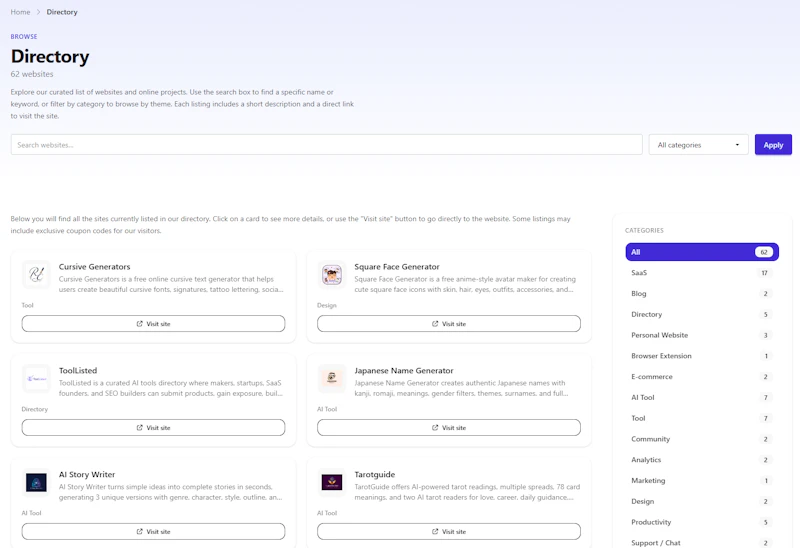
Task: Click the Cursive Generators logo icon
Action: pos(36,275)
